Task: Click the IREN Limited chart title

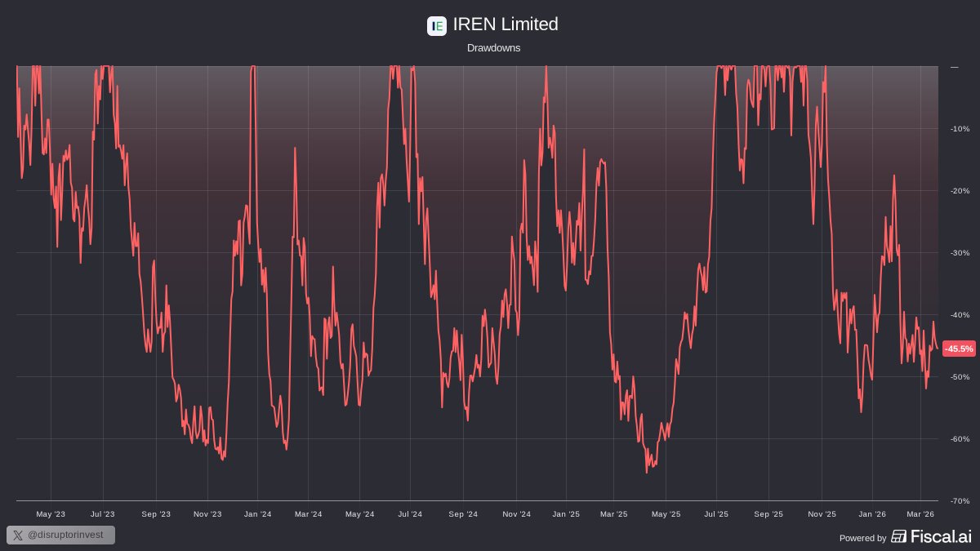Action: tap(506, 24)
